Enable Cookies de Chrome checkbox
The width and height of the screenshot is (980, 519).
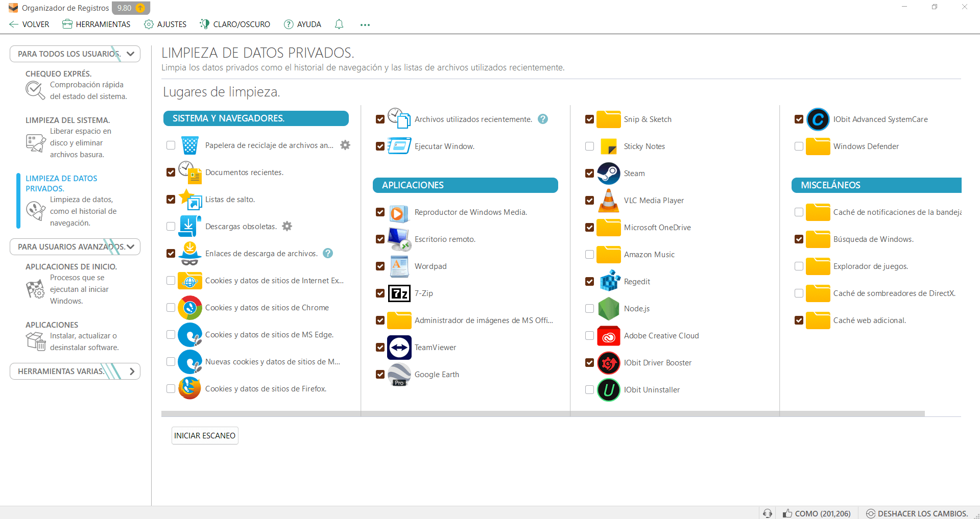171,308
